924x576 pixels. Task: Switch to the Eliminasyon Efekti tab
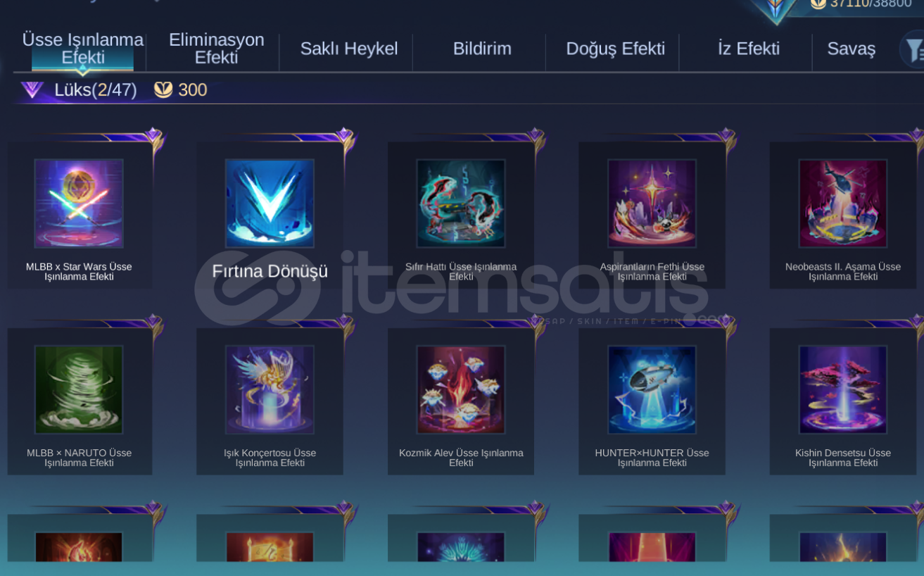(217, 49)
